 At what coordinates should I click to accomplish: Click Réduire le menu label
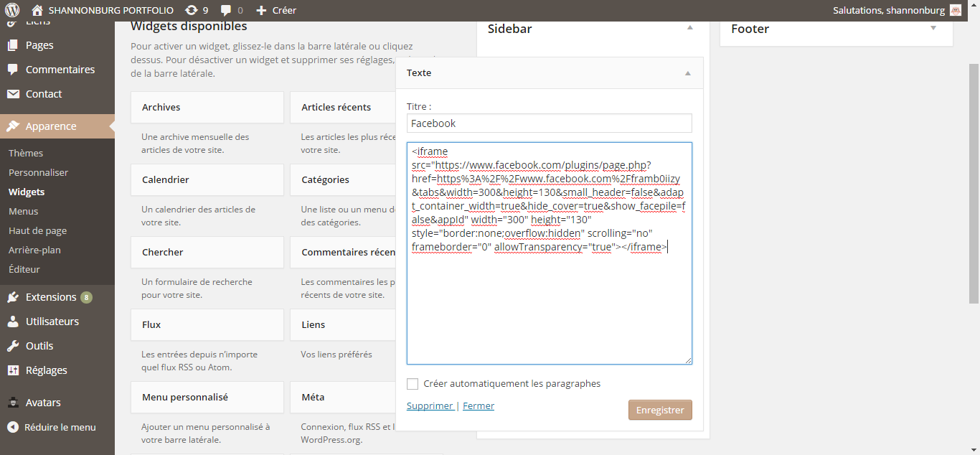pos(60,427)
